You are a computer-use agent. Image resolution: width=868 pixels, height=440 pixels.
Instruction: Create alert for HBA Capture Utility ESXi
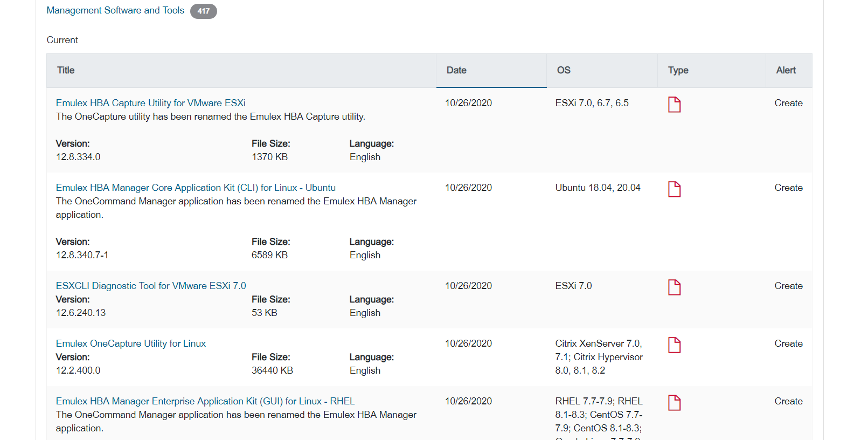point(788,103)
